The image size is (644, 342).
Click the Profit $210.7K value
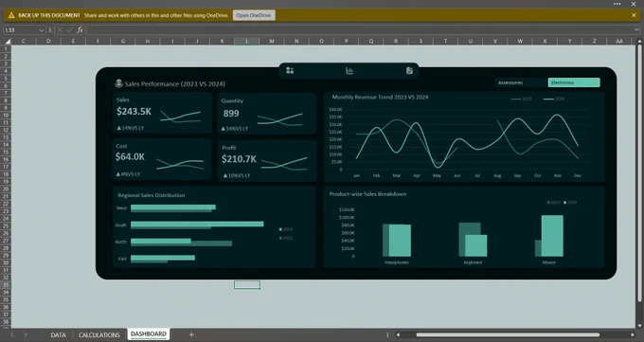239,159
